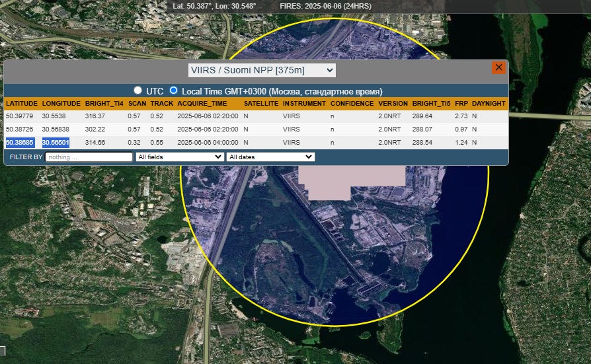Click FRP value 1.24

[461, 143]
